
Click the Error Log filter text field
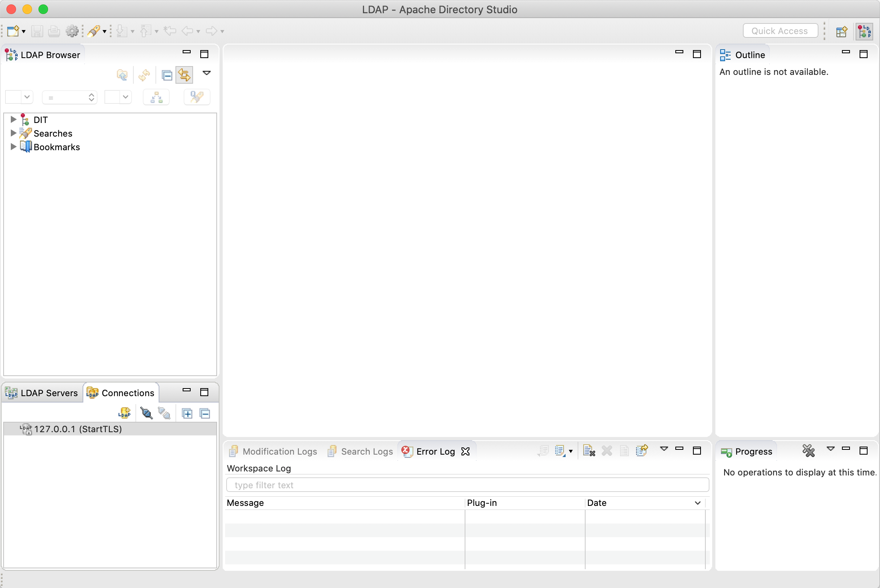[467, 485]
